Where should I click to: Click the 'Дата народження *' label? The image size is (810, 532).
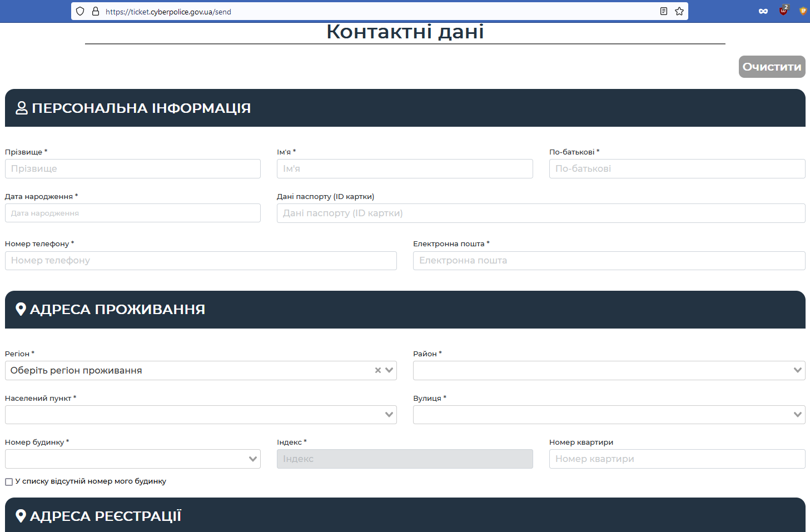(41, 196)
